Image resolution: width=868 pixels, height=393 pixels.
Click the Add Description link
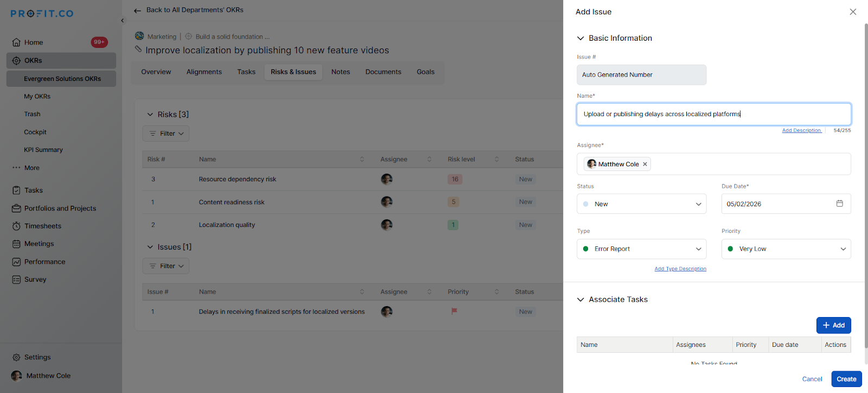pos(801,131)
